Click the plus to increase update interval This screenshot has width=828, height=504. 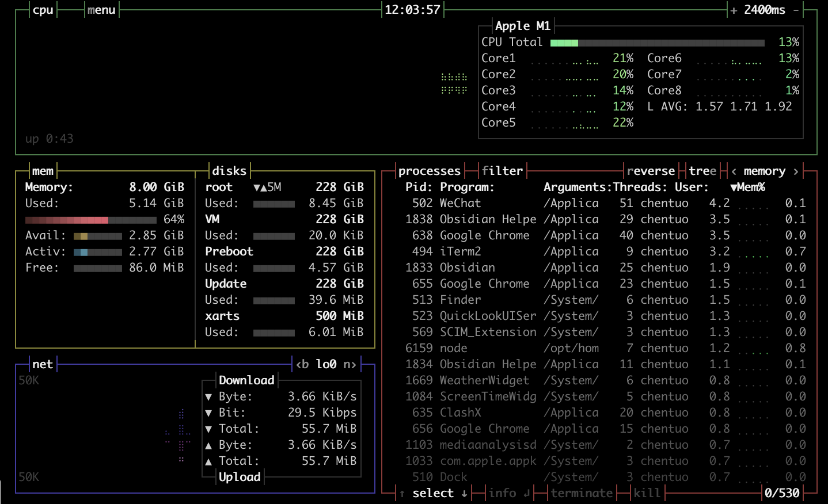[x=734, y=10]
